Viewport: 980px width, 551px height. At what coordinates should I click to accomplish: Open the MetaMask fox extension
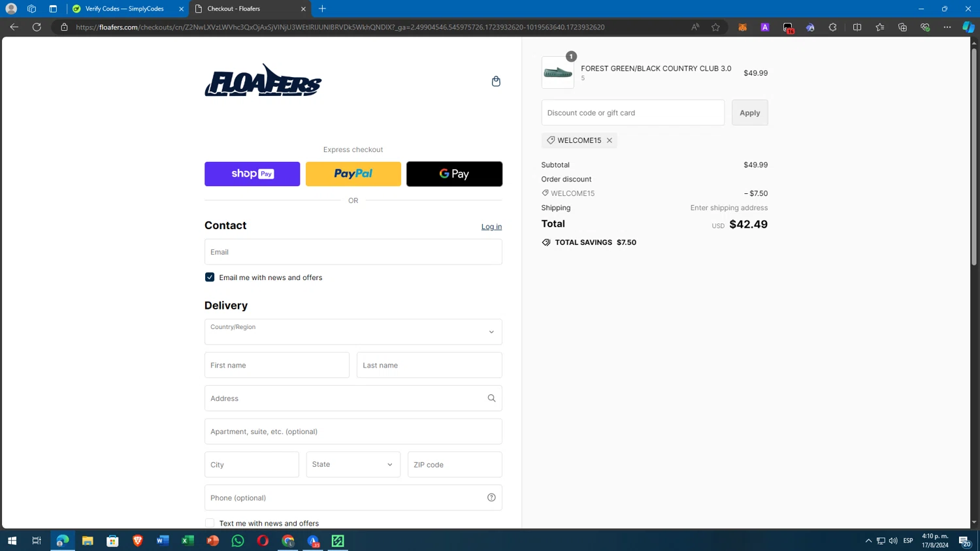[x=743, y=27]
